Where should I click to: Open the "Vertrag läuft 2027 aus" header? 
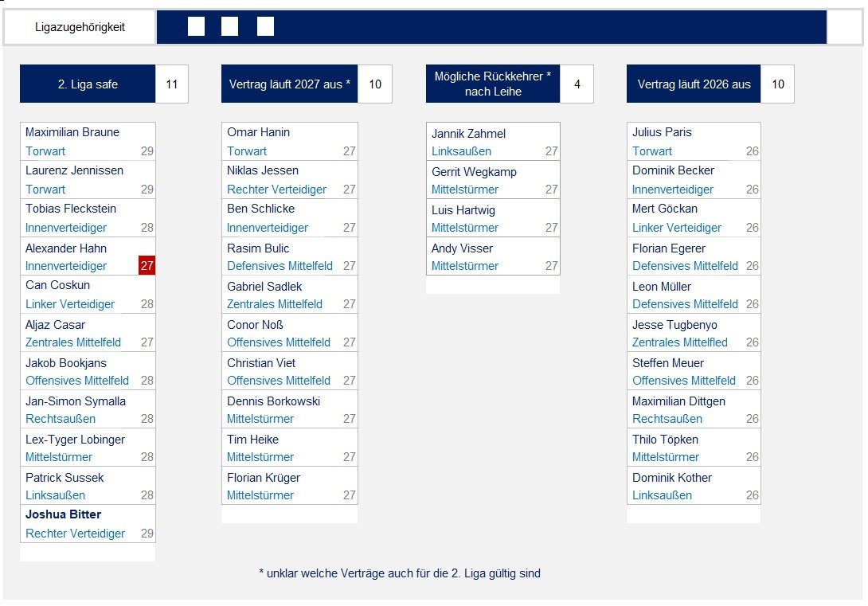click(289, 84)
